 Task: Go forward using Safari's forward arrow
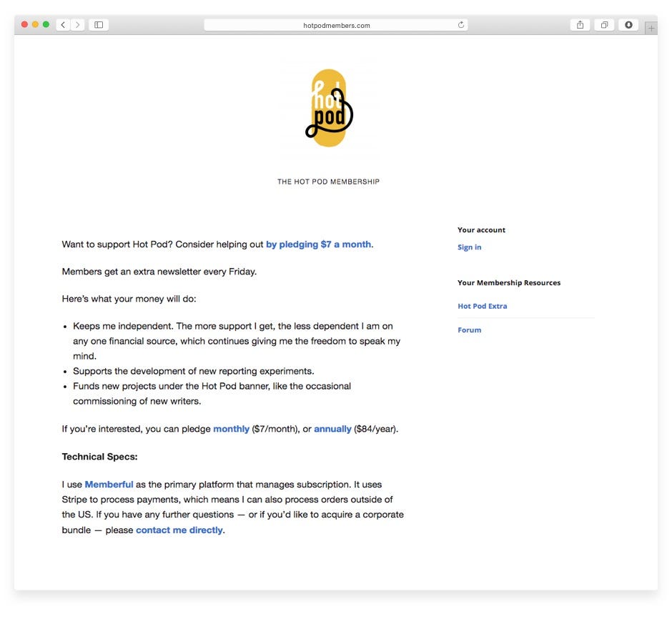(x=78, y=25)
